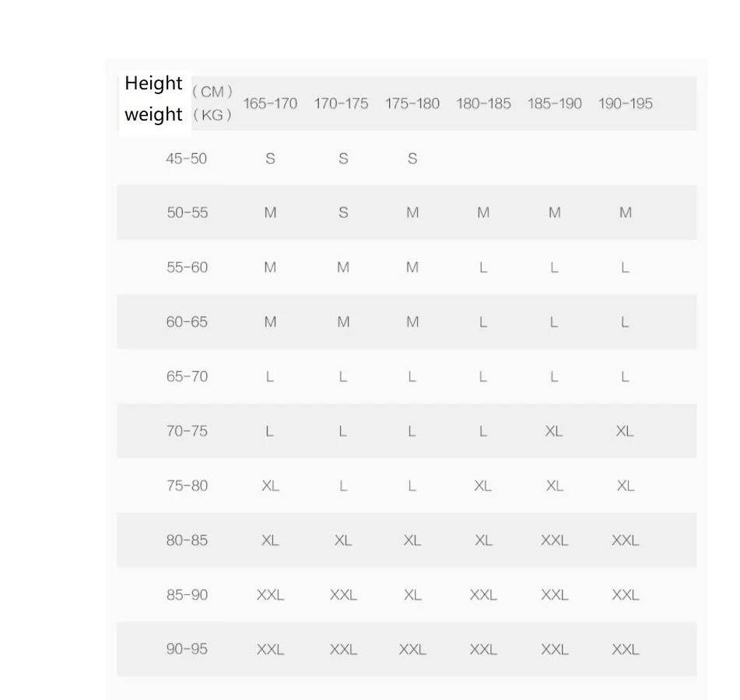This screenshot has width=740, height=700.
Task: Select the 45-50 weight row label
Action: [187, 159]
